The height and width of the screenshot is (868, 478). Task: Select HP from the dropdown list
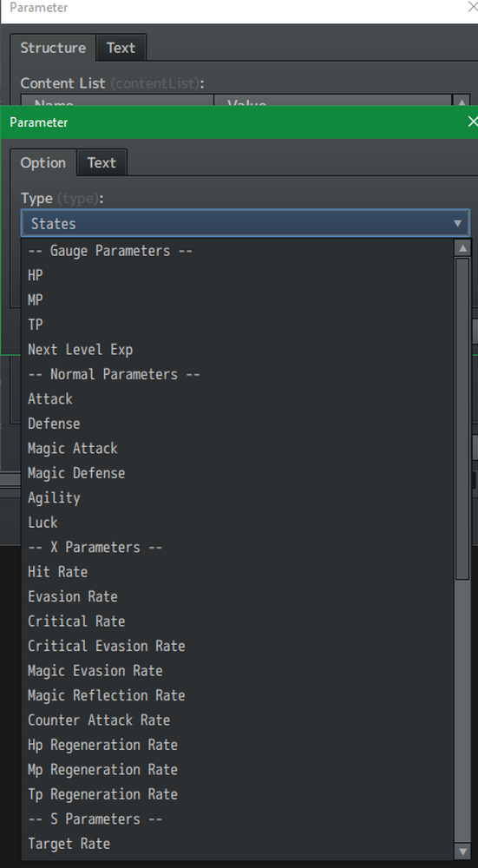(238, 275)
